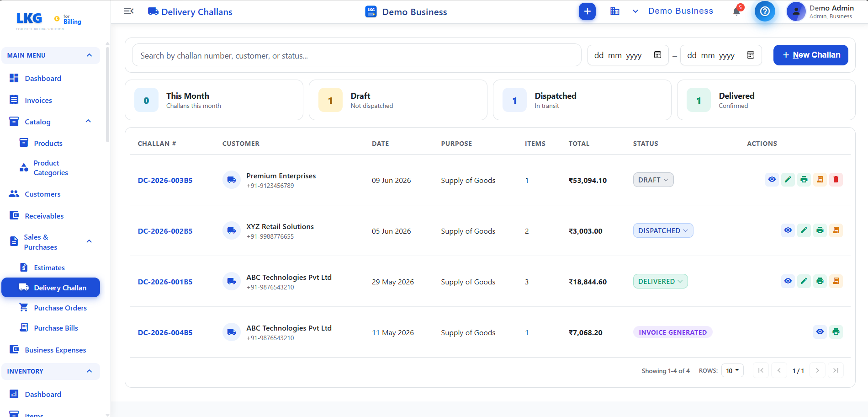Open the notifications bell

click(x=736, y=11)
